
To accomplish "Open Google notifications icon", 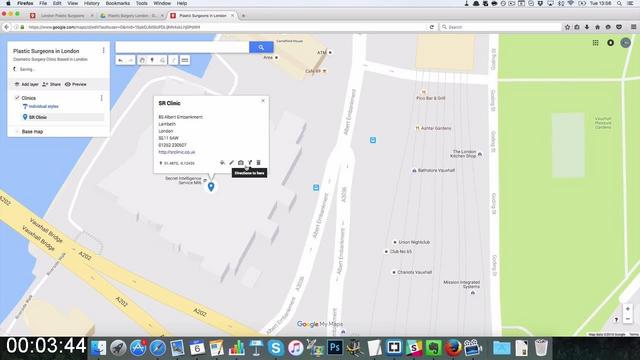I will [611, 43].
